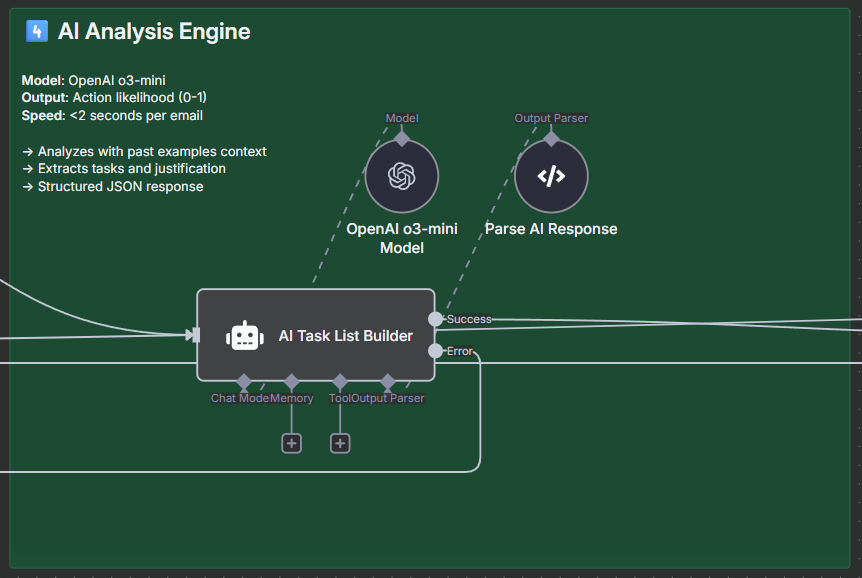Click the "Parse AI Response" node label

551,229
